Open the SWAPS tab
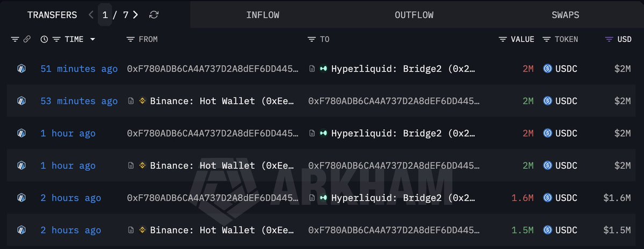Viewport: 644px width, 249px height. (x=565, y=15)
